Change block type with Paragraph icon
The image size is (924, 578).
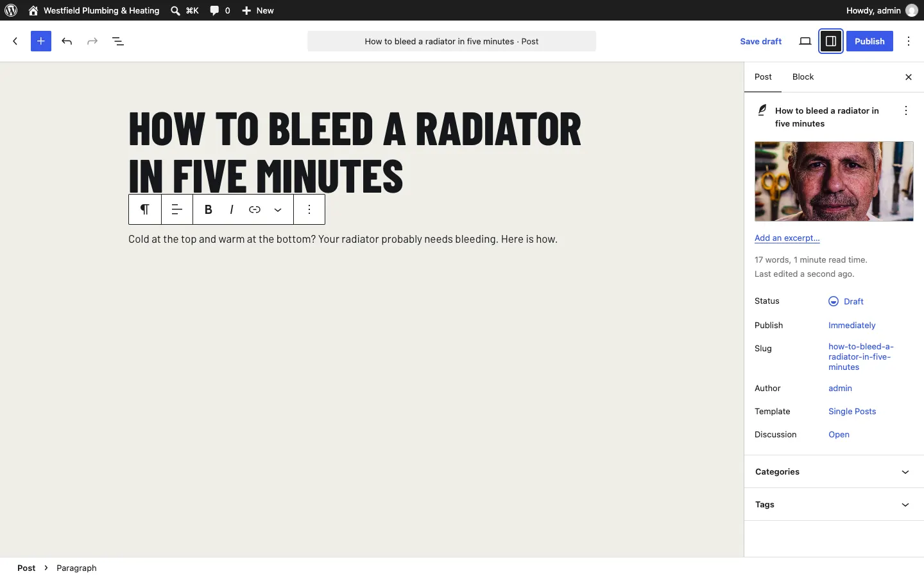pyautogui.click(x=145, y=210)
